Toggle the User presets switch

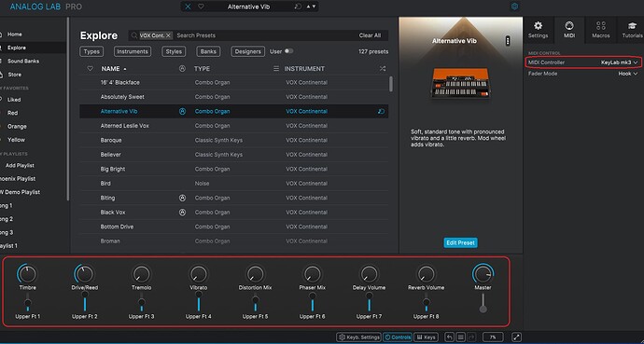[288, 51]
